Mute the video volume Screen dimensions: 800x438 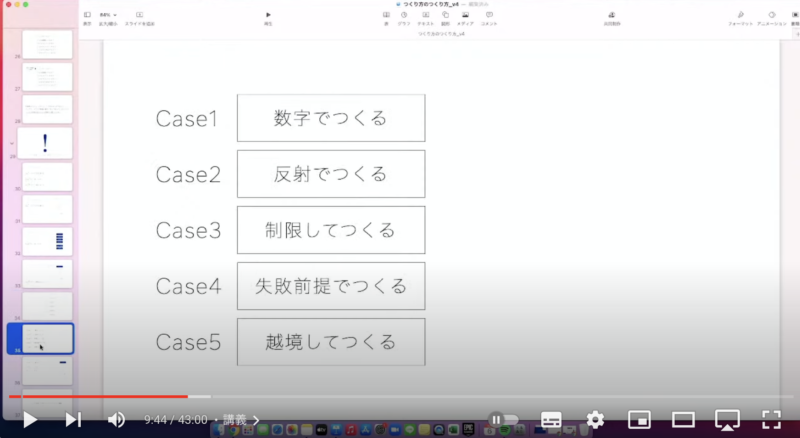[x=116, y=420]
